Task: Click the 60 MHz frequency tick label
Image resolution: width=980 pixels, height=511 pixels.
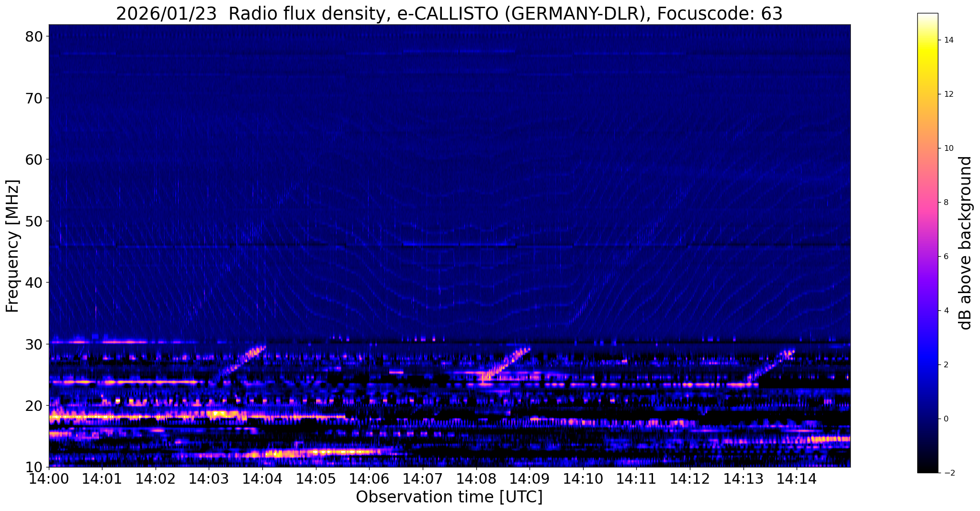Action: 34,159
